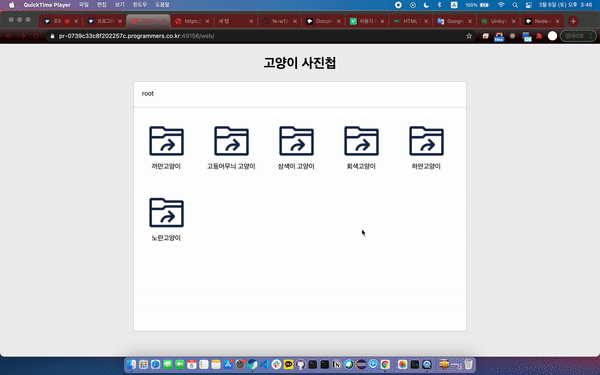Open the 도움말 menu
Viewport: 600px width, 375px height.
(162, 5)
